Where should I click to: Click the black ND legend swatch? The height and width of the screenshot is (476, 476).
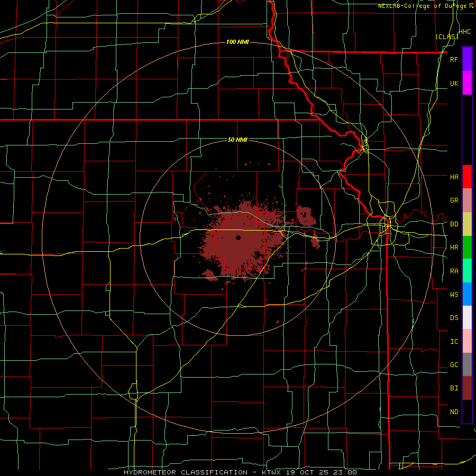pyautogui.click(x=467, y=411)
